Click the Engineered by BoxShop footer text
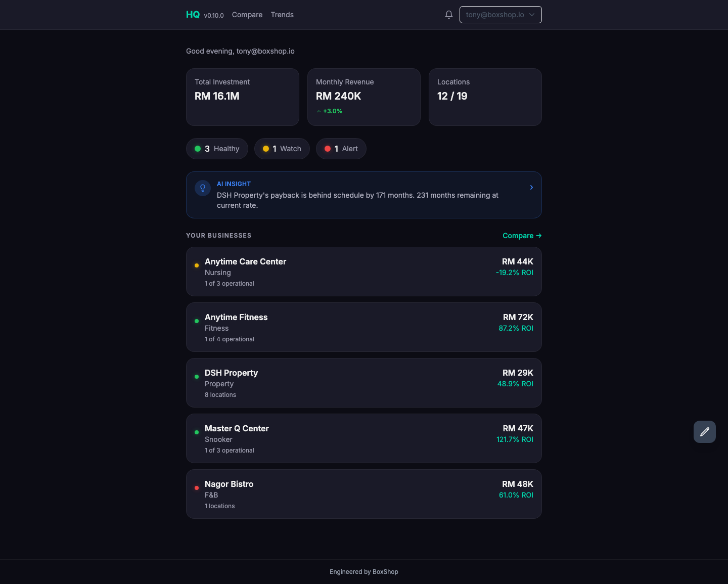 coord(364,572)
